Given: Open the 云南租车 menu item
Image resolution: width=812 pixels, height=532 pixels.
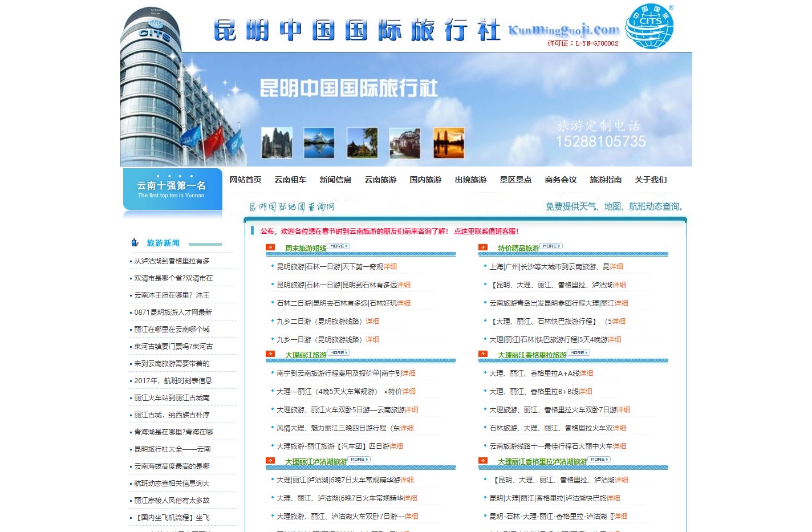Looking at the screenshot, I should (290, 180).
